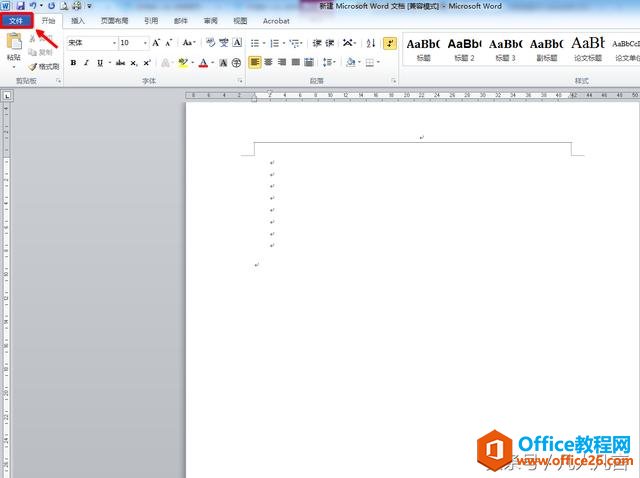The height and width of the screenshot is (478, 640).
Task: Click the Print Preview icon in quick access toolbar
Action: 64,6
